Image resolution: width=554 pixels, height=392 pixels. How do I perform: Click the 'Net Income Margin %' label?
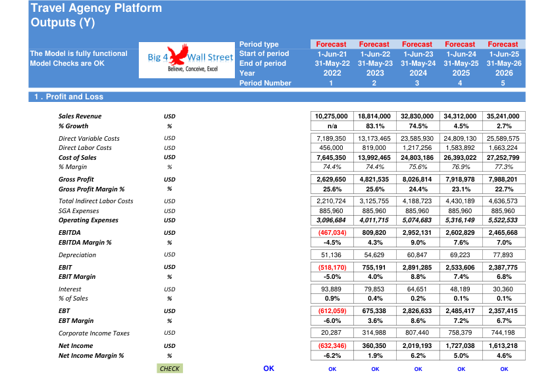click(91, 356)
